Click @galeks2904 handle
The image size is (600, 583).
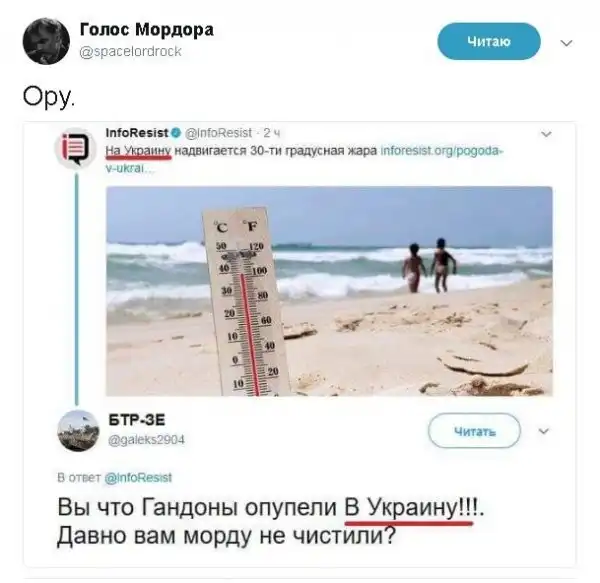click(x=147, y=440)
